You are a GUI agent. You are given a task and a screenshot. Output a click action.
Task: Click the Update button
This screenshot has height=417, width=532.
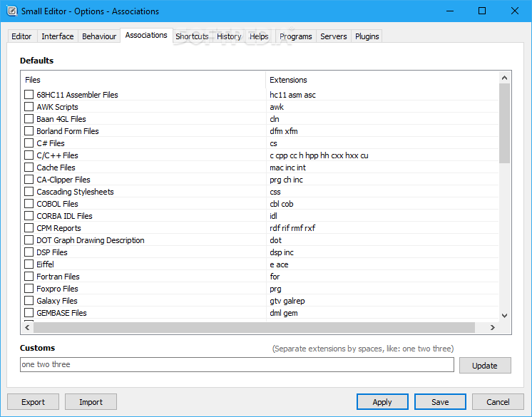pos(485,366)
